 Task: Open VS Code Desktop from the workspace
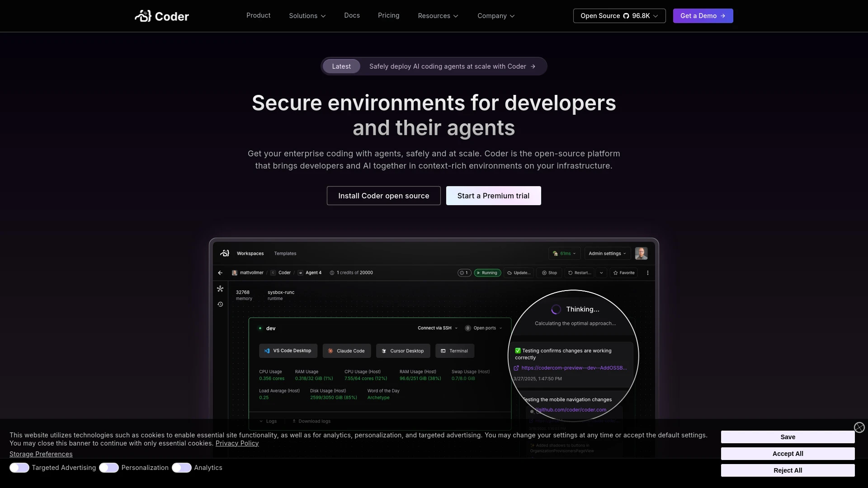pos(288,351)
